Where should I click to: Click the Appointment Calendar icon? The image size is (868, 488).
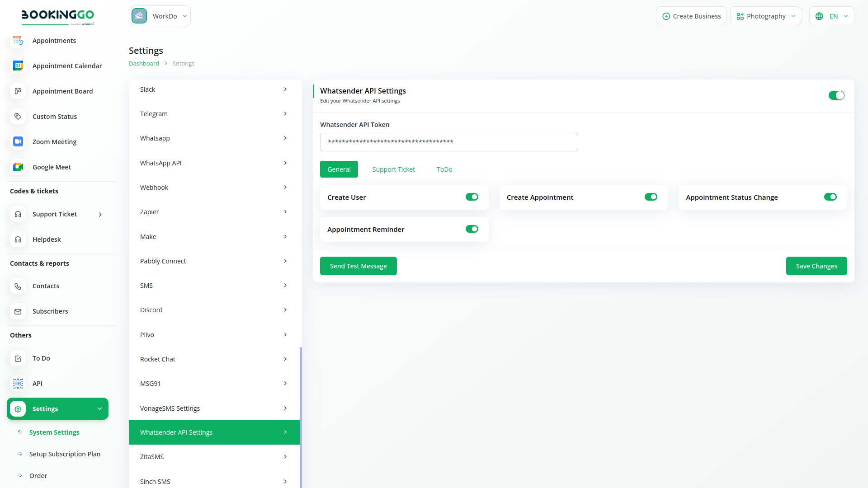18,66
